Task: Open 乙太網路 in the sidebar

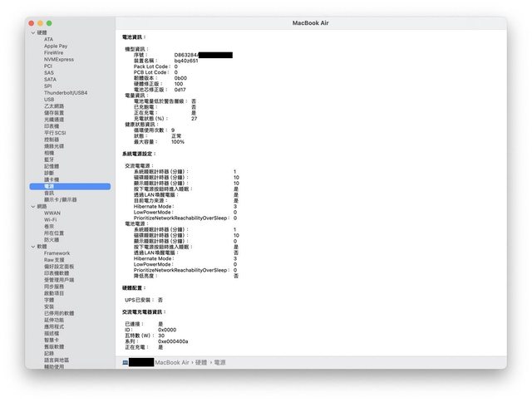Action: (x=54, y=106)
